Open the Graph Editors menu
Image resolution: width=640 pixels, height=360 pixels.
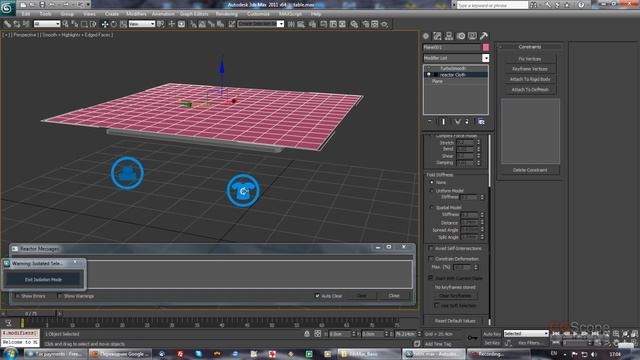tap(194, 13)
